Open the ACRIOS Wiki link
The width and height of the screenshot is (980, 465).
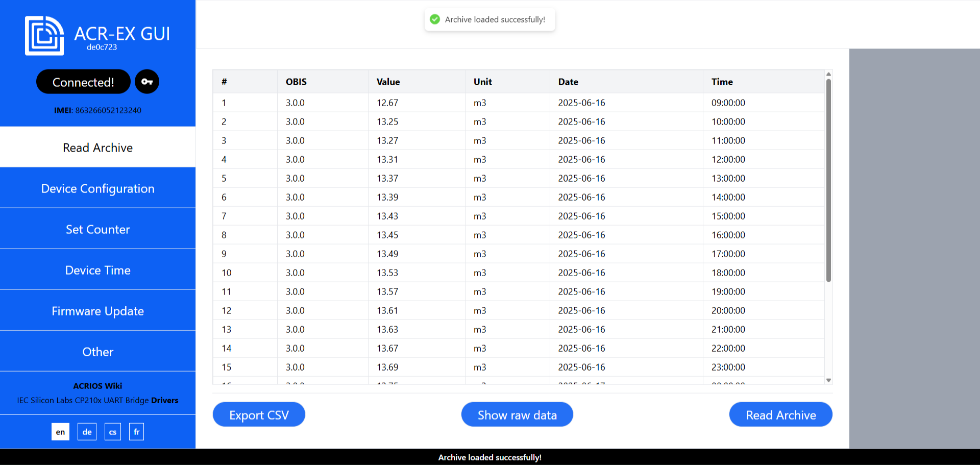click(x=97, y=386)
